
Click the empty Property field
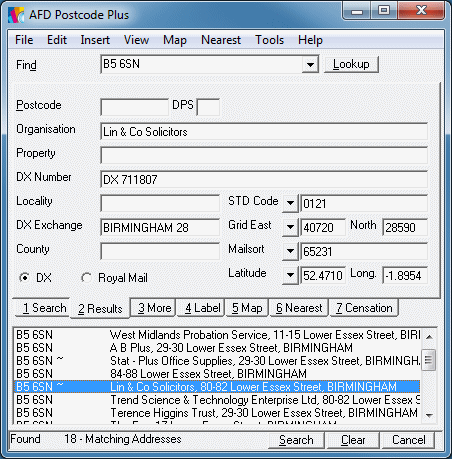pyautogui.click(x=264, y=155)
